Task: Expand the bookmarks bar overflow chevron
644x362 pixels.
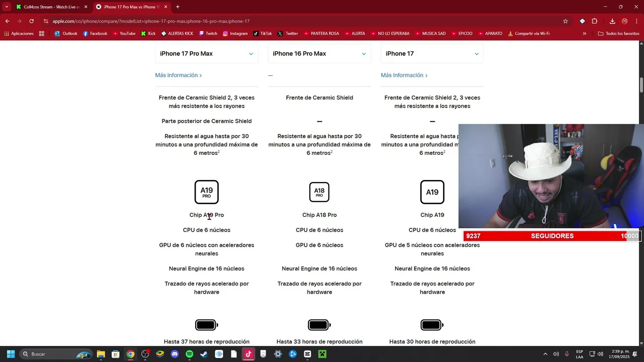Action: tap(584, 34)
